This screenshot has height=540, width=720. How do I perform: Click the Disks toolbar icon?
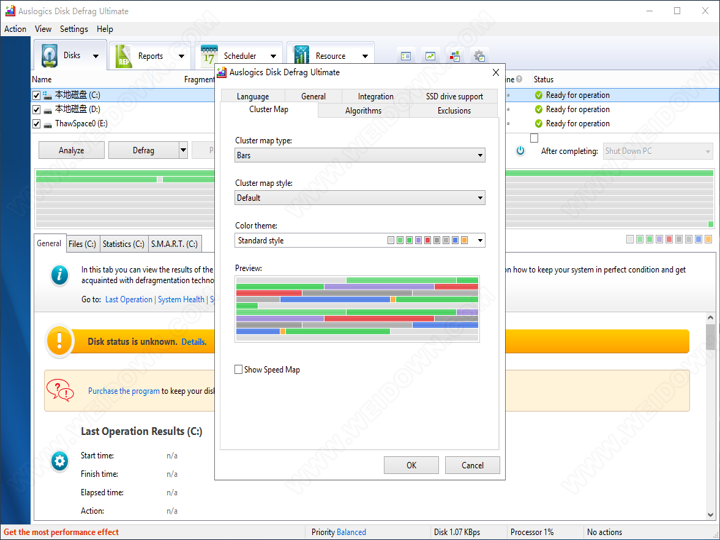[x=50, y=56]
